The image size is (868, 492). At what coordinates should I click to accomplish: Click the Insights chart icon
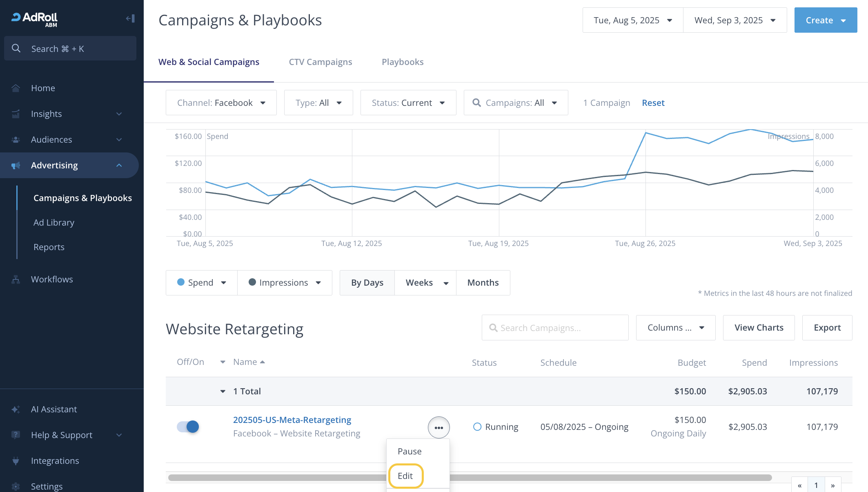[16, 114]
